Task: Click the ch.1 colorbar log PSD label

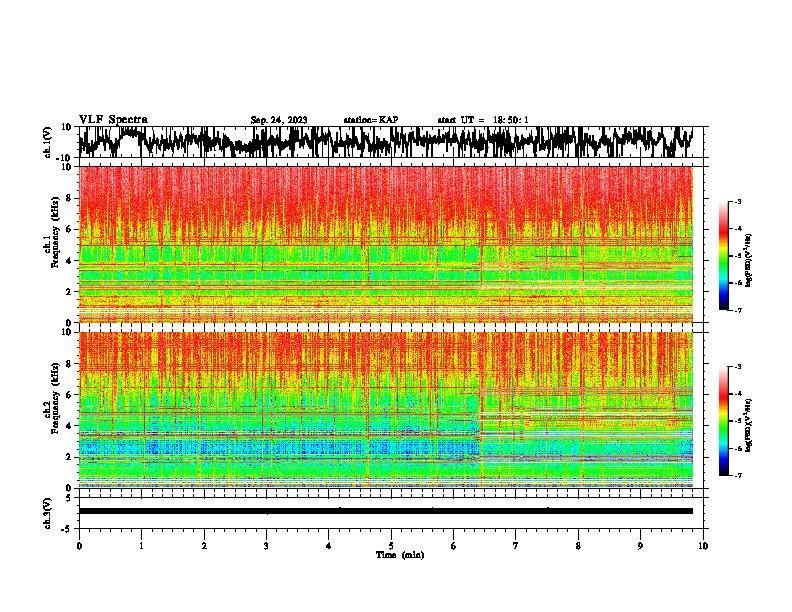Action: [x=748, y=261]
